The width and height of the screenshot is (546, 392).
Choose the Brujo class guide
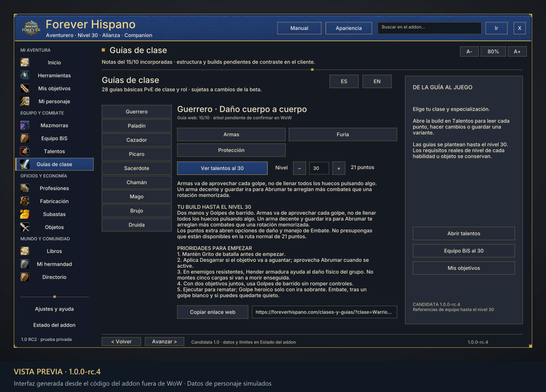136,211
